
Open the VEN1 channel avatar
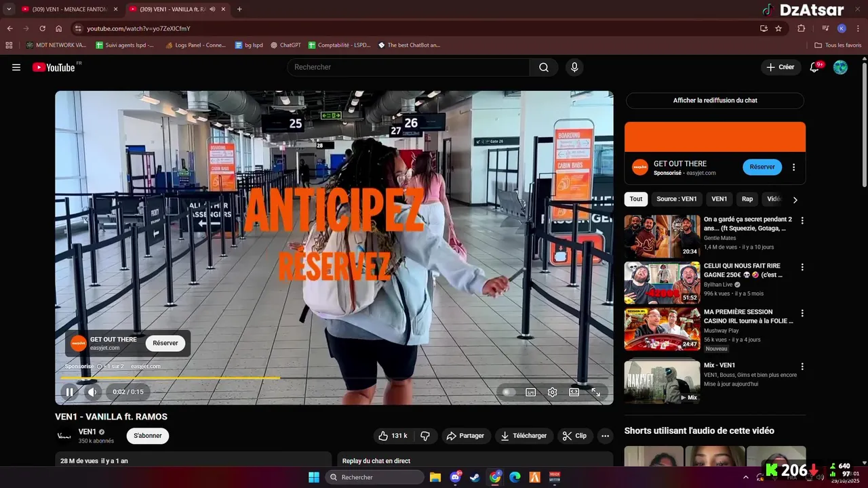click(64, 436)
